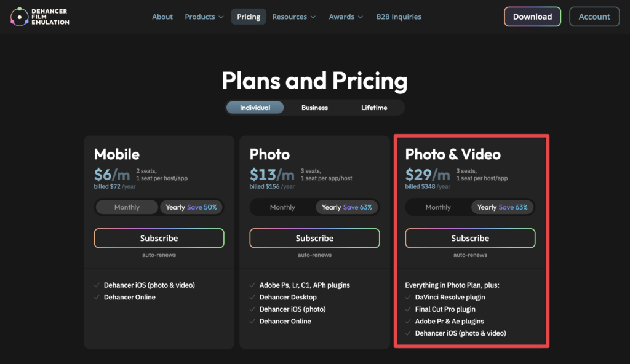This screenshot has width=630, height=364.
Task: Click checkmark icon beside DaVinci Resolve plugin
Action: (x=408, y=298)
